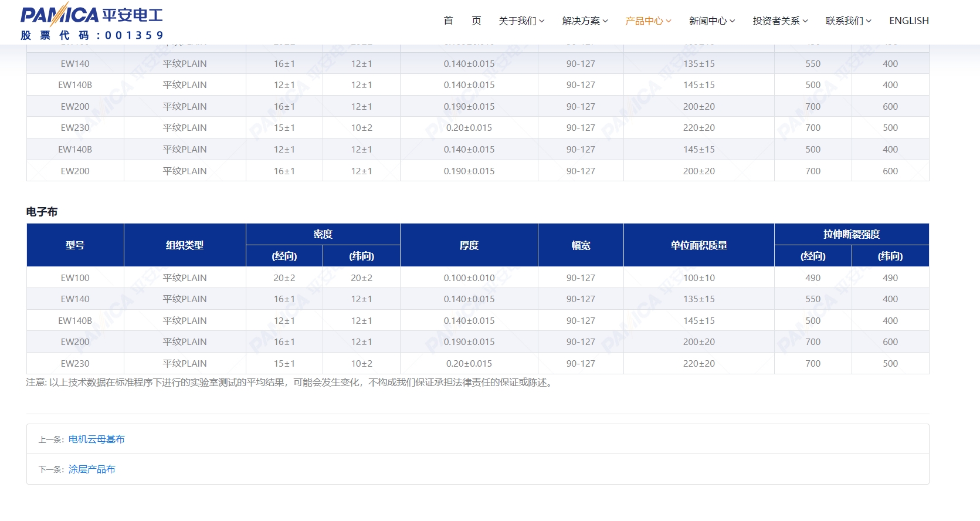Open the 关于我们 menu

517,21
